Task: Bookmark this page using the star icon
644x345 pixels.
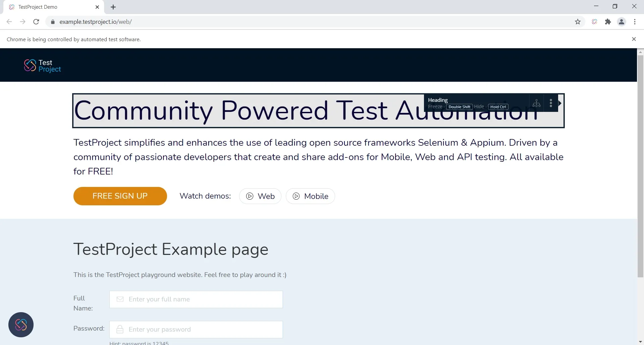Action: point(578,21)
